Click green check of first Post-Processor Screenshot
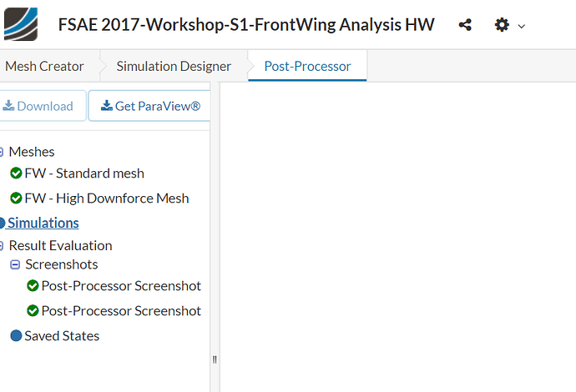This screenshot has width=576, height=392. (x=33, y=285)
